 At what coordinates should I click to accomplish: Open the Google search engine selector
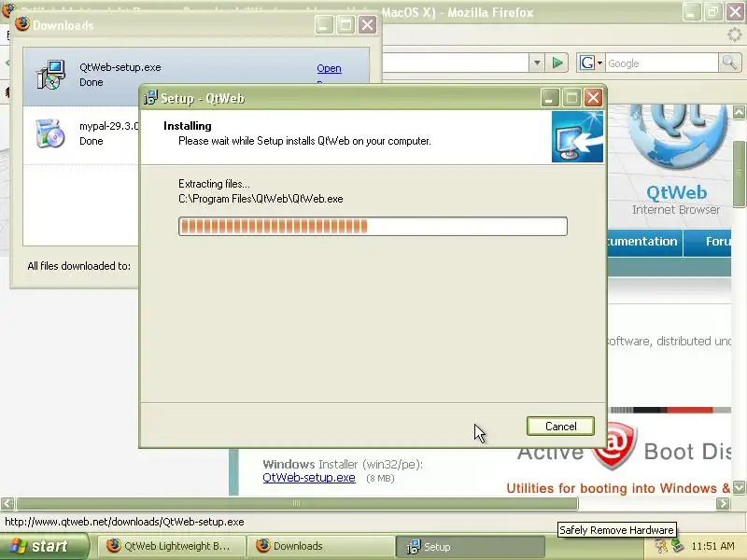point(590,63)
